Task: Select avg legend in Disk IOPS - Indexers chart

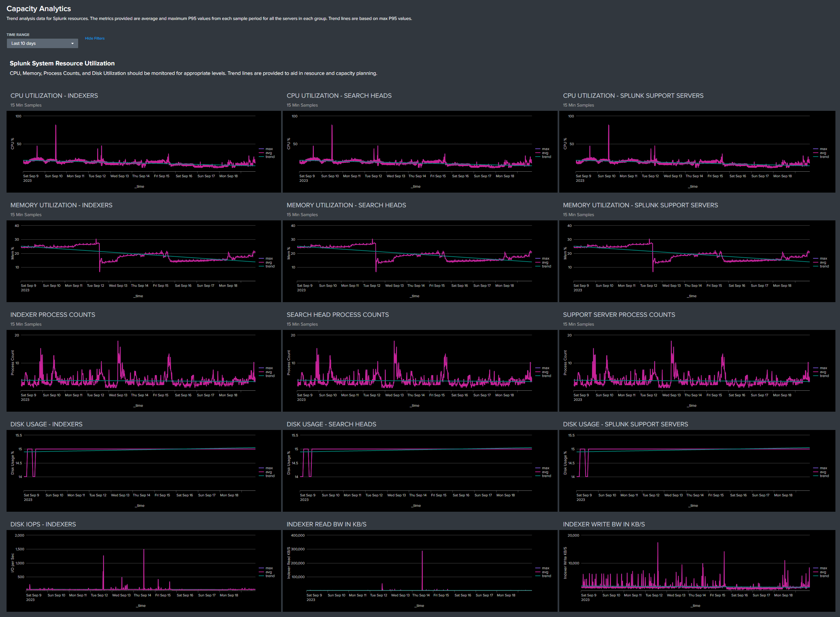Action: pos(265,572)
